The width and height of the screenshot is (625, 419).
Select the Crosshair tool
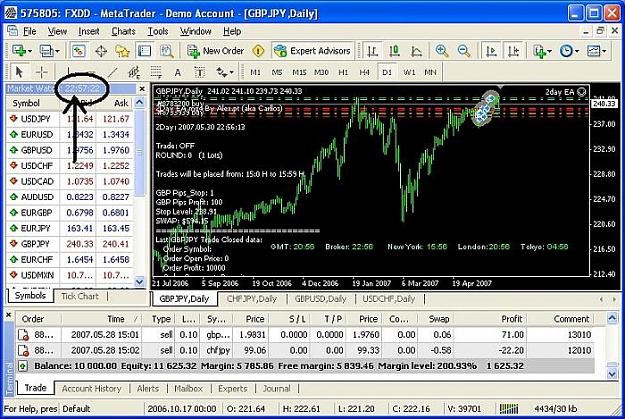(41, 72)
